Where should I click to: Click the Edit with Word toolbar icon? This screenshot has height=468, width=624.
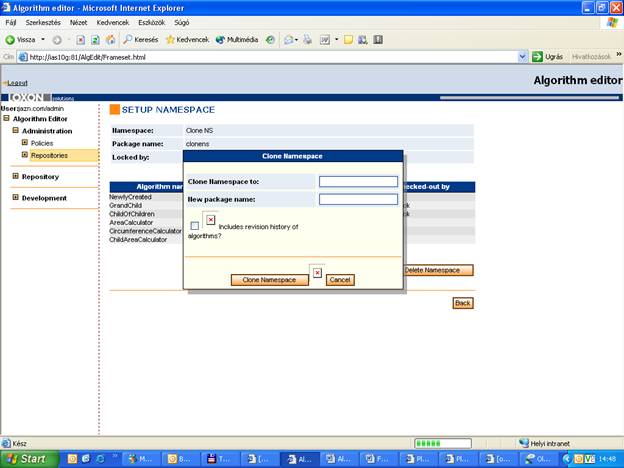click(x=325, y=40)
